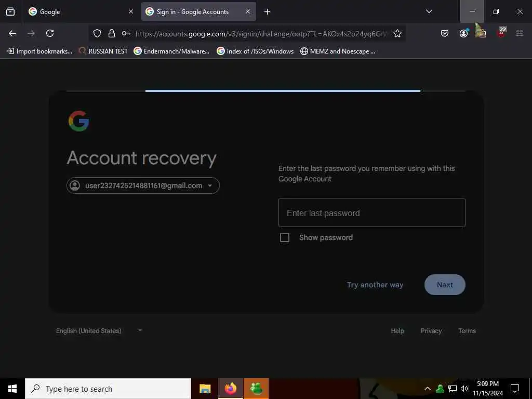Save page to Pocket
The image size is (532, 399).
[x=445, y=33]
